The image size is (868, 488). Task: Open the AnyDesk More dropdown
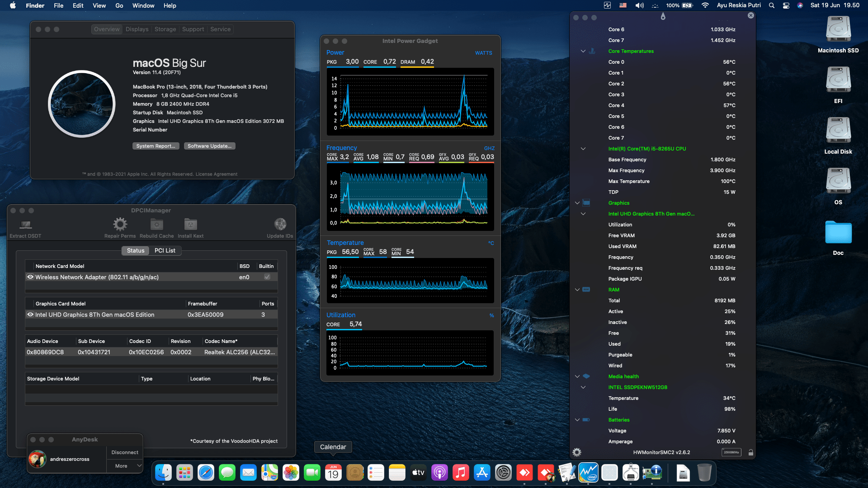click(x=125, y=466)
